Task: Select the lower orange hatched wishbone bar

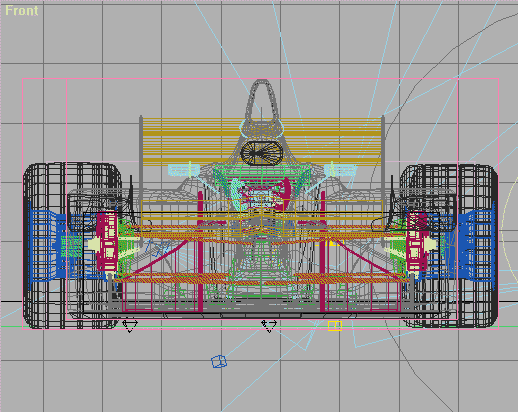Action: coord(262,278)
